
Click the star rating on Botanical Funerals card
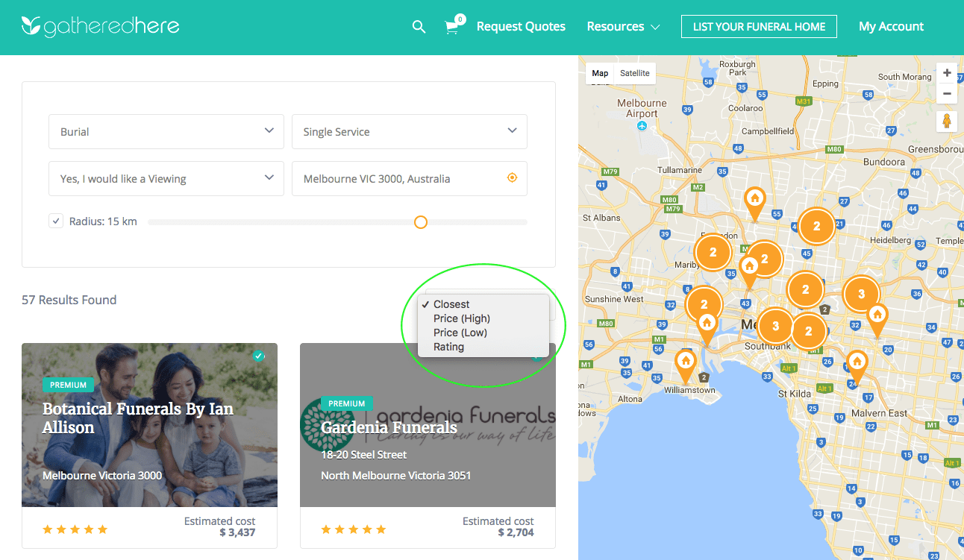[75, 529]
